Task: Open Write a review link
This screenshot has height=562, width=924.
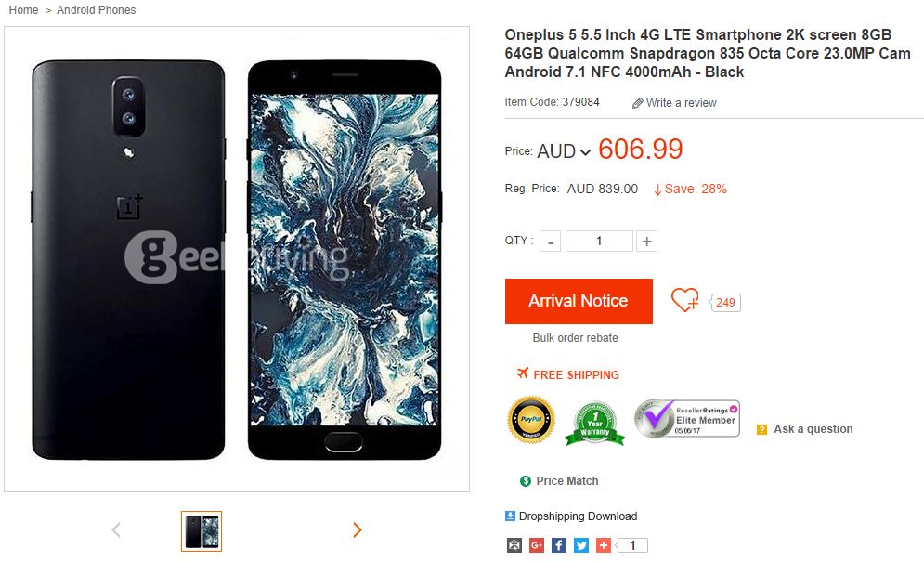Action: point(675,102)
